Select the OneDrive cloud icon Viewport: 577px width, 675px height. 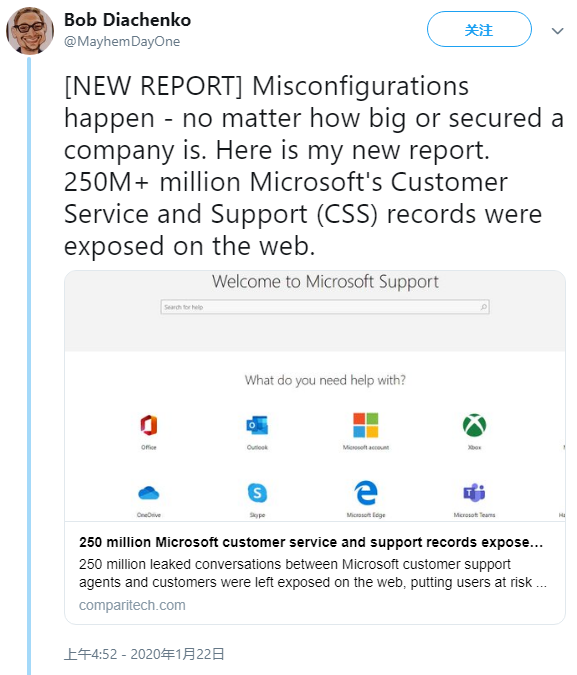click(149, 492)
